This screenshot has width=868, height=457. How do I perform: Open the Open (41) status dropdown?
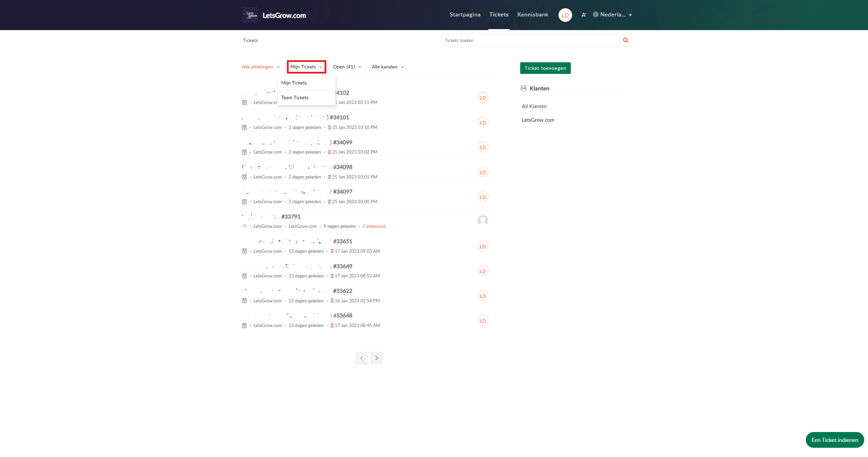coord(347,67)
